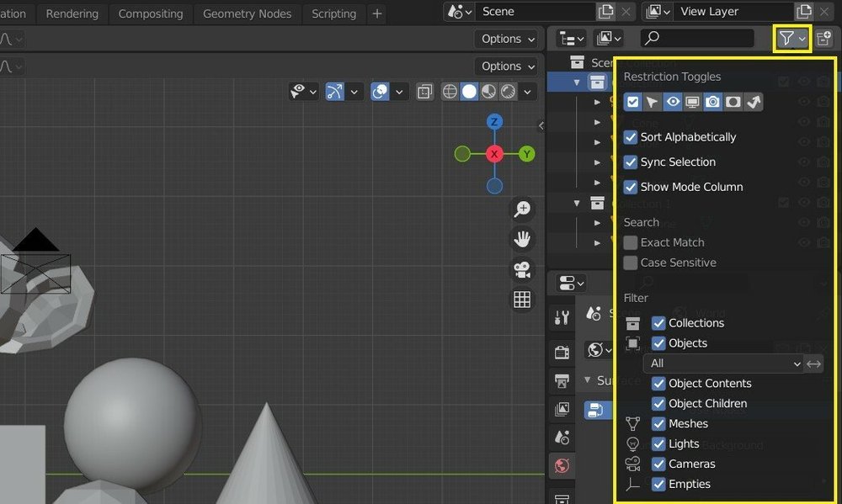Toggle the X-ray display icon

[x=425, y=92]
